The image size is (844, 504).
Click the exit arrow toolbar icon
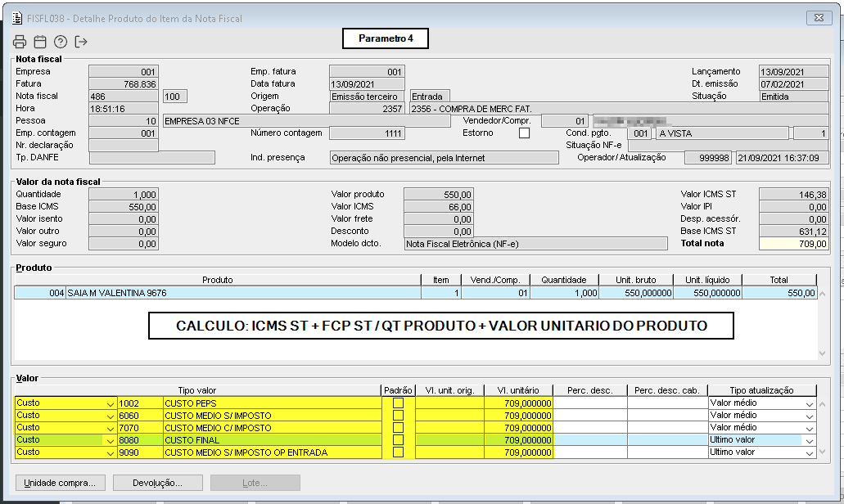click(x=81, y=42)
